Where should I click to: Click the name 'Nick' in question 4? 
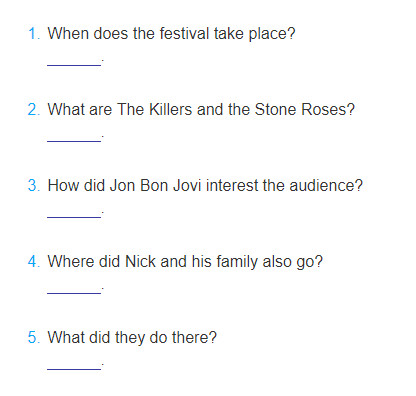[x=140, y=261]
